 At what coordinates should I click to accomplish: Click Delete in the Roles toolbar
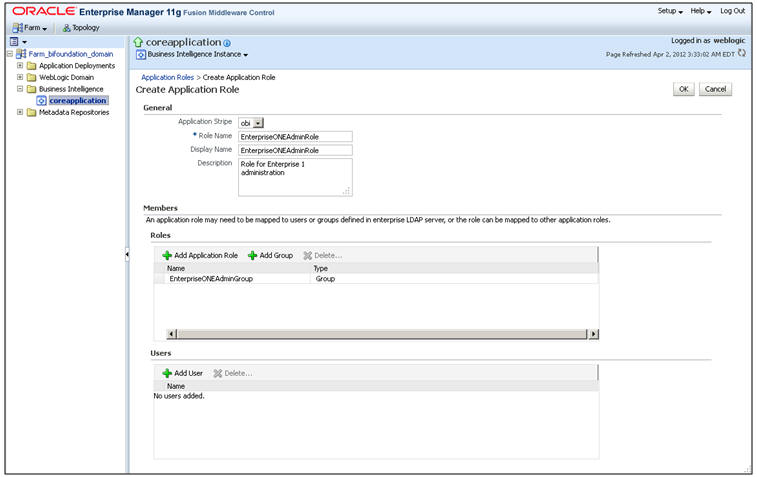click(x=322, y=255)
